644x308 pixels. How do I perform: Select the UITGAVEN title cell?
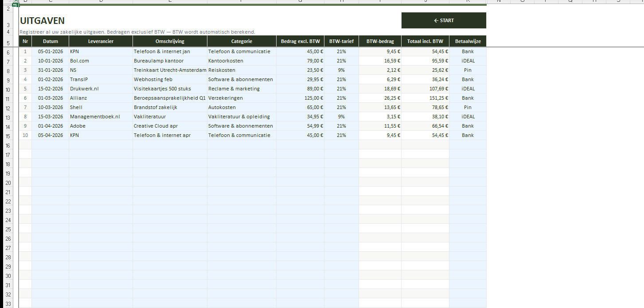43,21
